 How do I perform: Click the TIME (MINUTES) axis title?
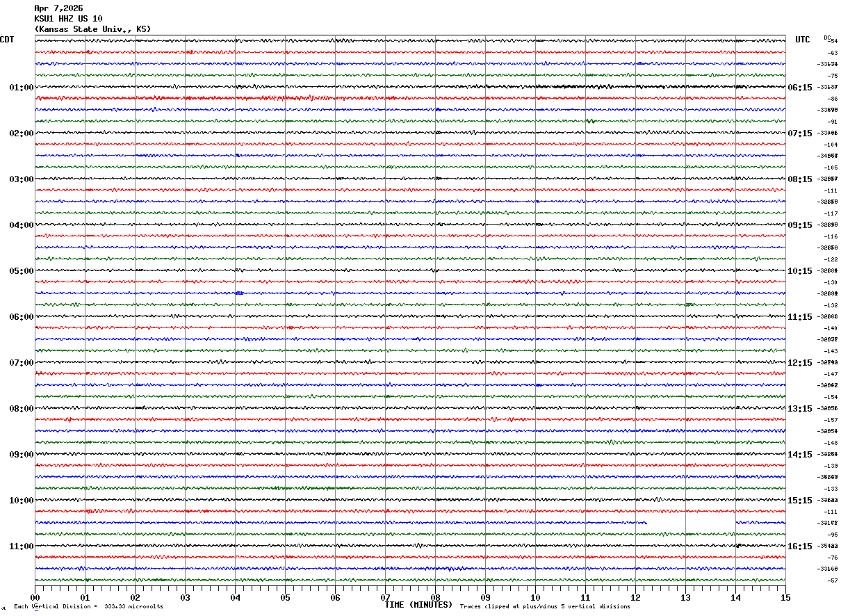click(418, 605)
